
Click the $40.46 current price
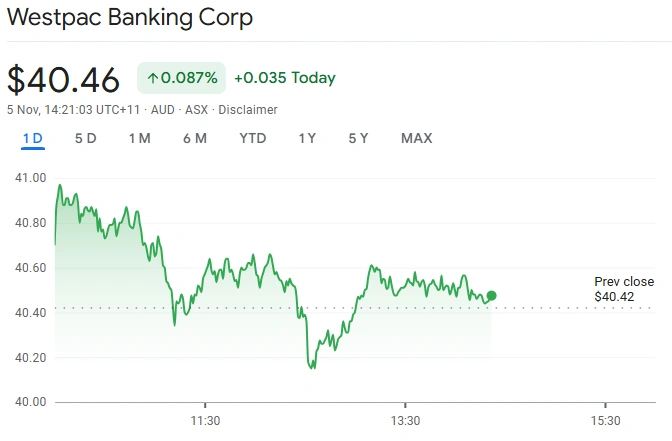tap(64, 79)
